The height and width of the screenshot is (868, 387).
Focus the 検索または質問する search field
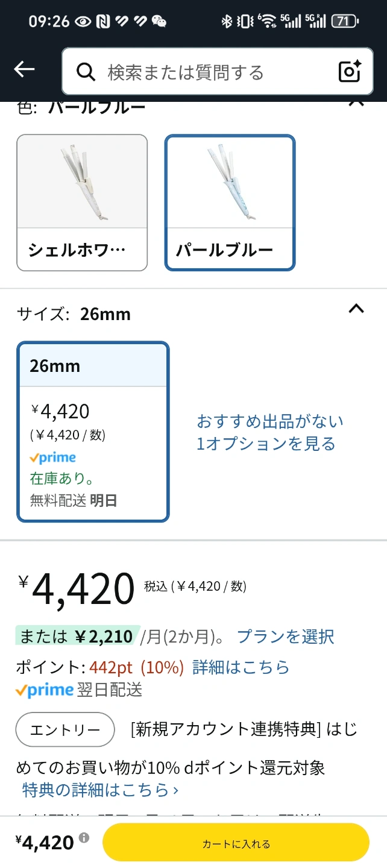[x=218, y=72]
